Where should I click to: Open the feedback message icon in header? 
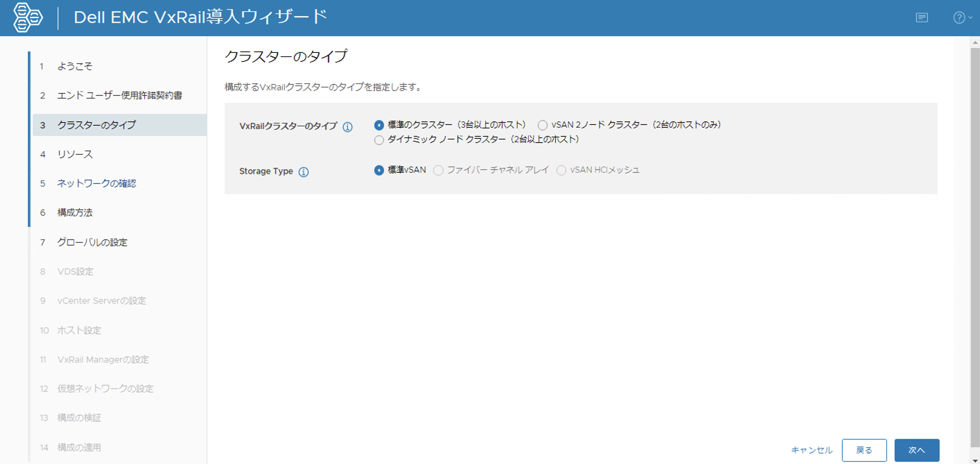pyautogui.click(x=921, y=17)
